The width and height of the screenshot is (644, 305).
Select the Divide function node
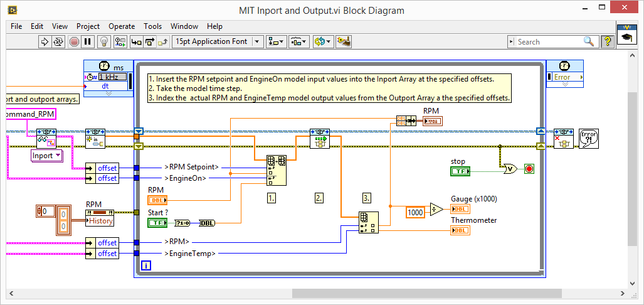436,209
